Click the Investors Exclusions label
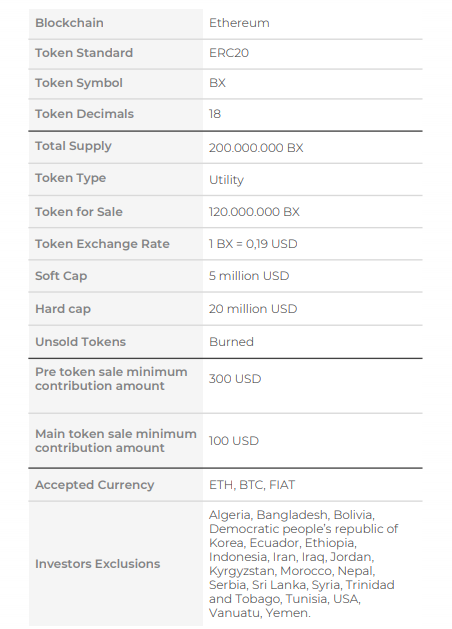The image size is (452, 629). pyautogui.click(x=97, y=564)
